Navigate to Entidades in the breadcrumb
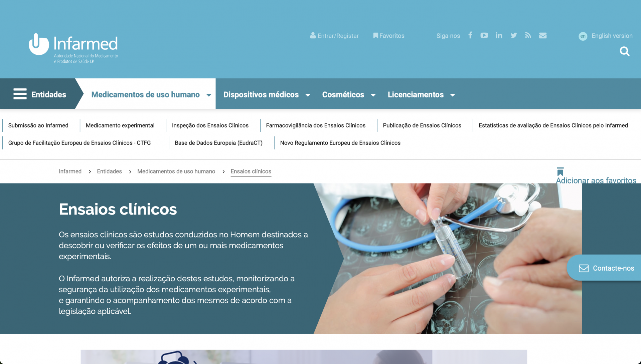 (109, 171)
